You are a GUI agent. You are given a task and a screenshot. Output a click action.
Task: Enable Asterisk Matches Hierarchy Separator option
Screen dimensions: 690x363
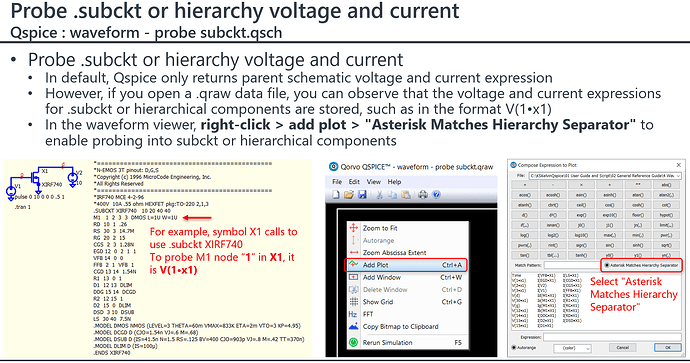coord(607,265)
